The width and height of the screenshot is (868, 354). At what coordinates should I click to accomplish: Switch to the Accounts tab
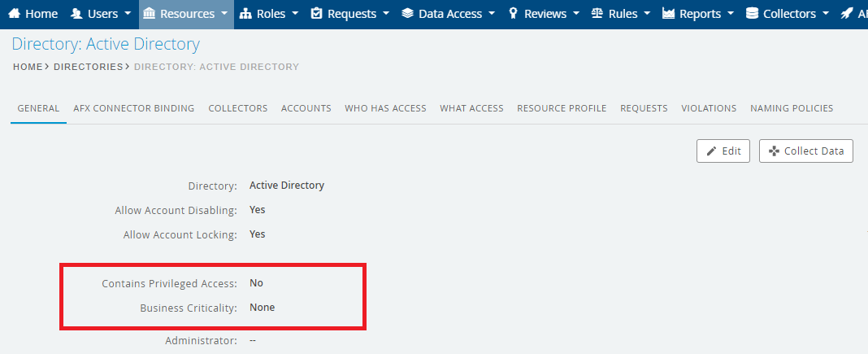pyautogui.click(x=306, y=108)
